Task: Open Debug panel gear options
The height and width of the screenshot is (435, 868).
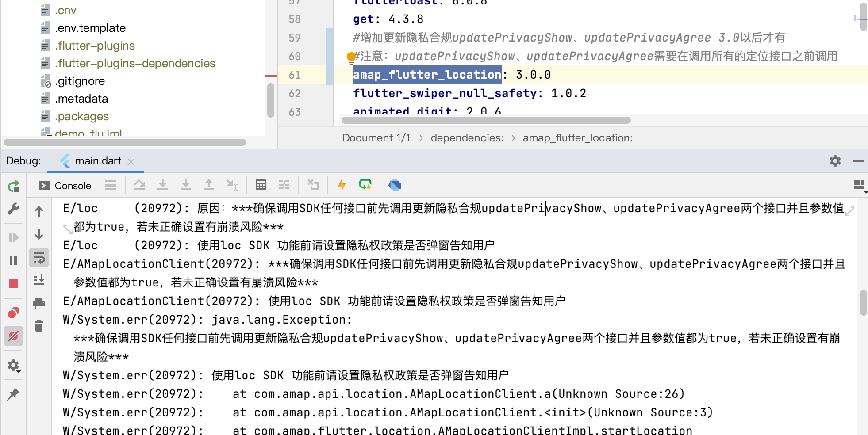Action: [x=835, y=161]
